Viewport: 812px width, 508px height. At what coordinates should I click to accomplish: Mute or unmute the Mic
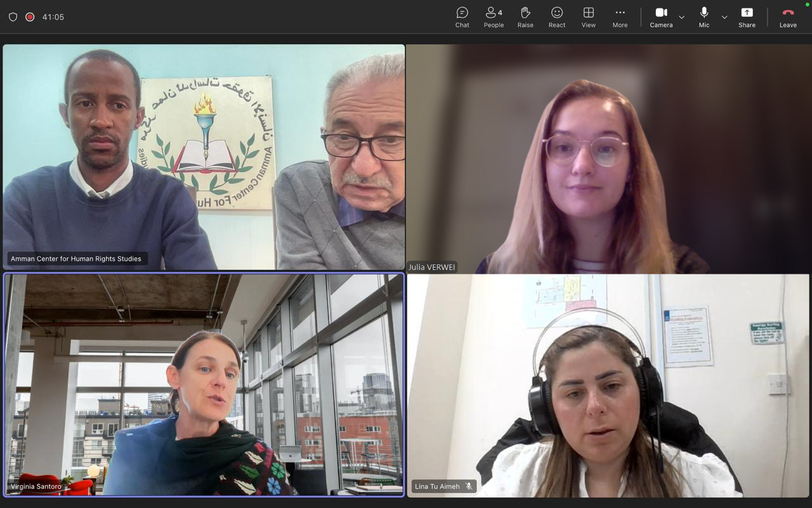coord(704,17)
